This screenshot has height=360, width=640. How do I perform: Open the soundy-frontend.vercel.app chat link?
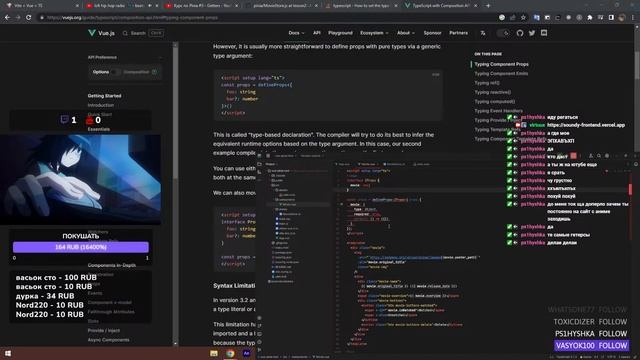pyautogui.click(x=586, y=125)
